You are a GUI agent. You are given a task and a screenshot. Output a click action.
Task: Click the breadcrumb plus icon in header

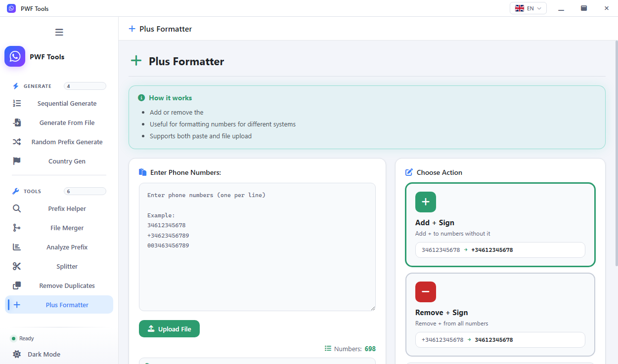[x=132, y=29]
